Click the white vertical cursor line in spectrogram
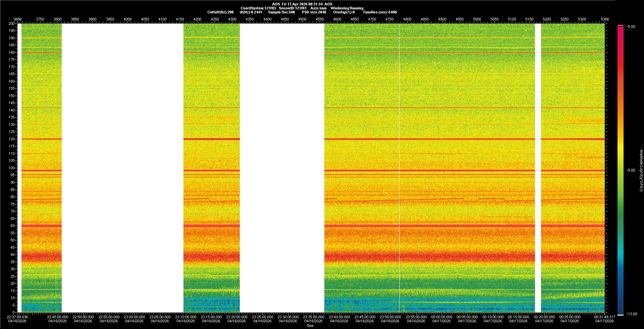The width and height of the screenshot is (644, 329). [x=399, y=168]
